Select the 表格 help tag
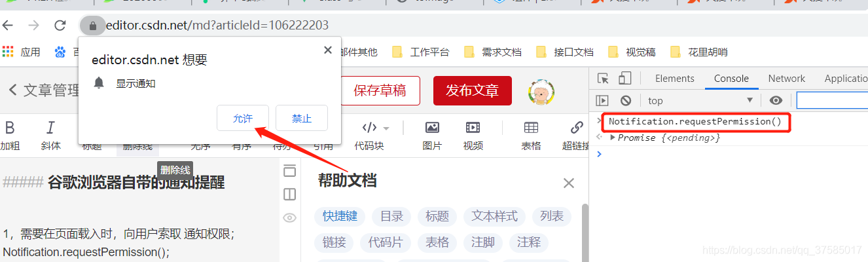The width and height of the screenshot is (868, 262). (437, 242)
